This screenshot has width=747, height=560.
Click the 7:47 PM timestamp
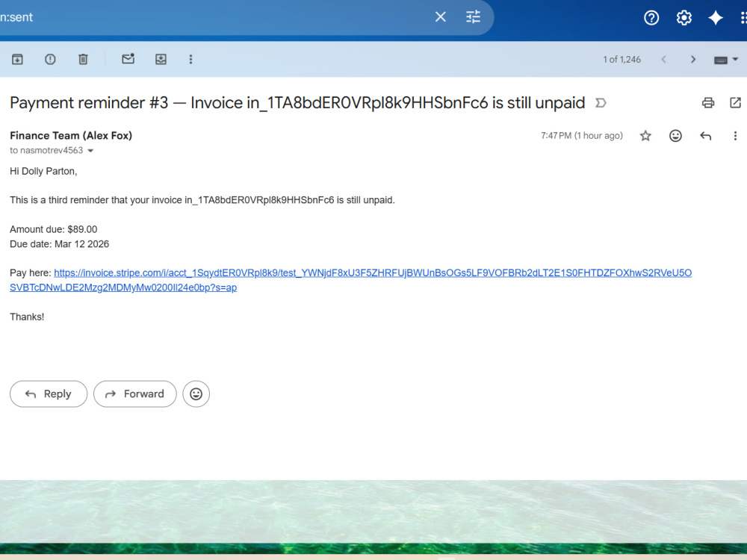pyautogui.click(x=582, y=136)
